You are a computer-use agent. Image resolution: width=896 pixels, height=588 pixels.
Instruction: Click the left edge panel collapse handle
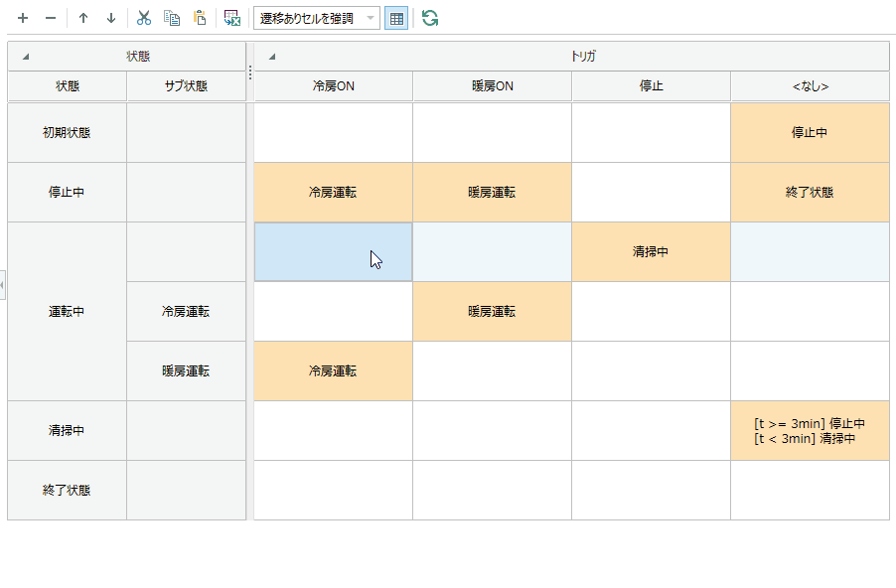[2, 285]
